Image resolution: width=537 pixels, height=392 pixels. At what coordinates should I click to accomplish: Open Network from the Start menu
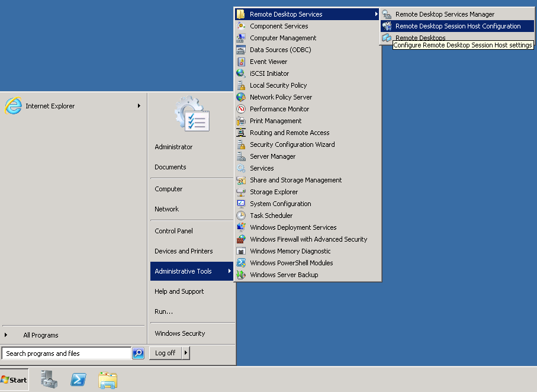[x=192, y=209]
